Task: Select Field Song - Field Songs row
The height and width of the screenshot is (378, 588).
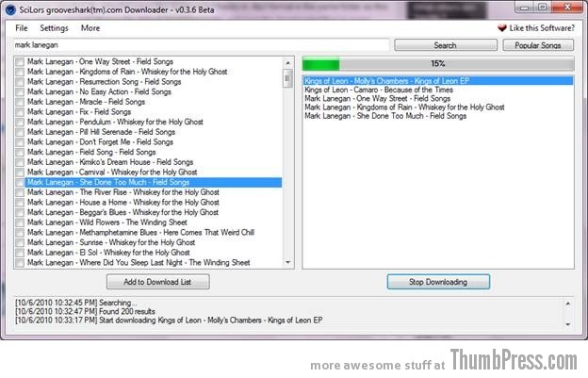Action: tap(91, 153)
